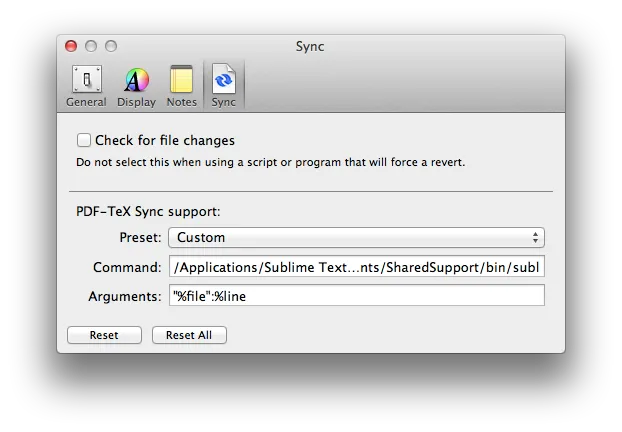The image size is (622, 432).
Task: Open the Notes preferences icon
Action: click(x=181, y=80)
